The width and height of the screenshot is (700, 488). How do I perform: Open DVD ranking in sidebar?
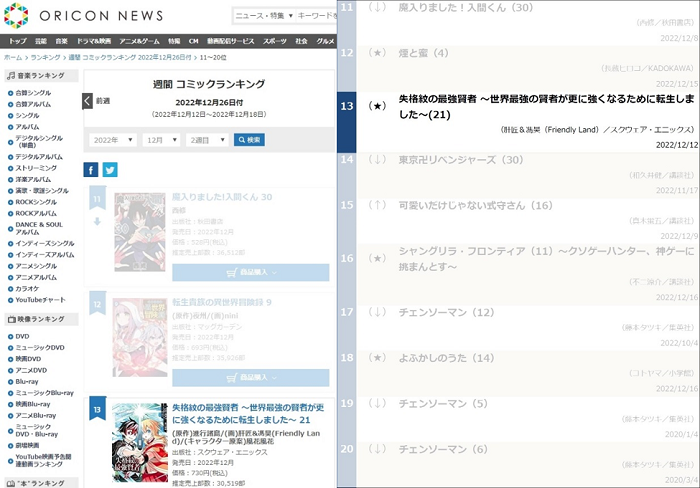click(22, 336)
